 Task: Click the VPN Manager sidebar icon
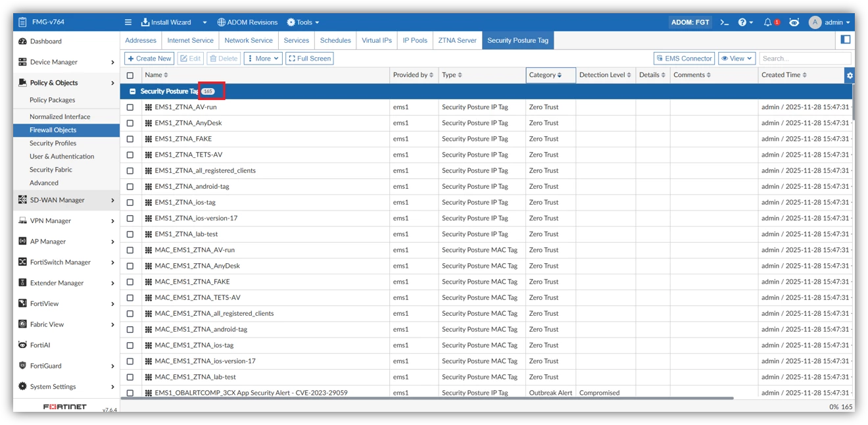(22, 220)
